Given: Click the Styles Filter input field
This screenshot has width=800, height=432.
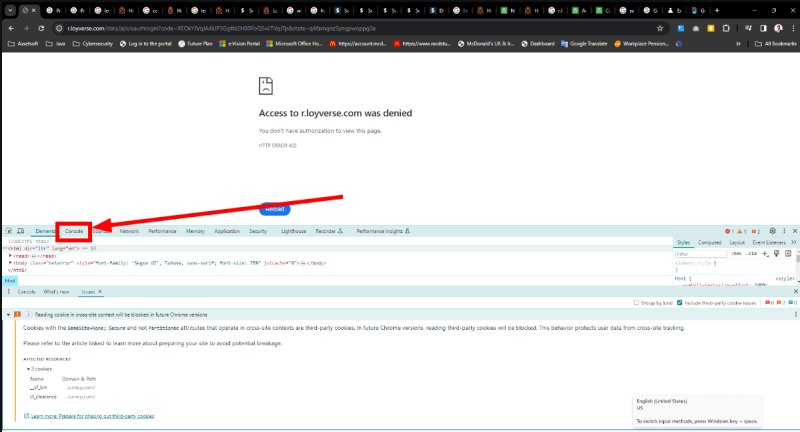Looking at the screenshot, I should tap(700, 254).
